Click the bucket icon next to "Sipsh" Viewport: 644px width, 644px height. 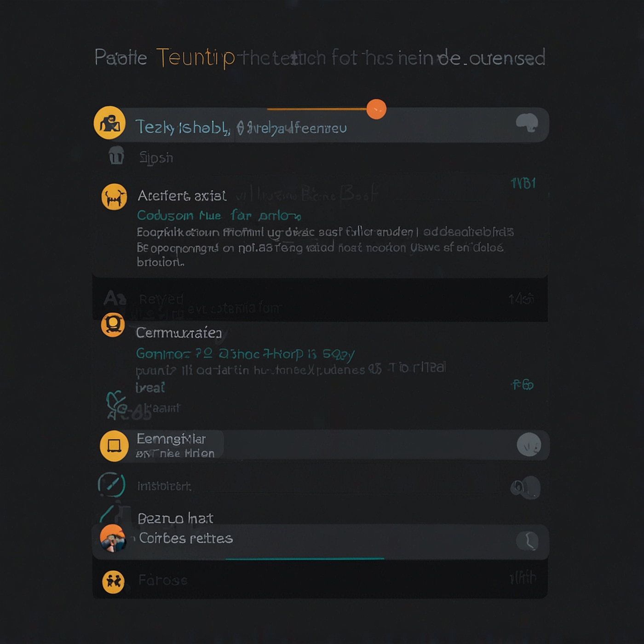click(116, 155)
